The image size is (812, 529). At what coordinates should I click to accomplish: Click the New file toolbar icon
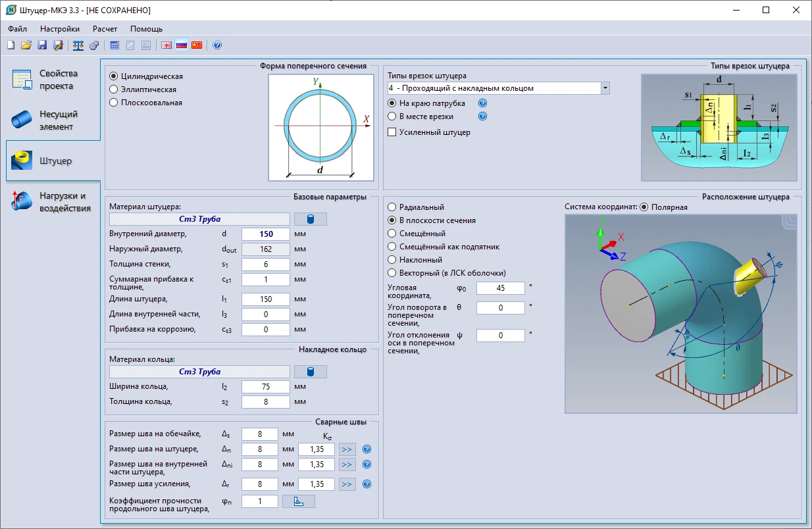click(11, 45)
